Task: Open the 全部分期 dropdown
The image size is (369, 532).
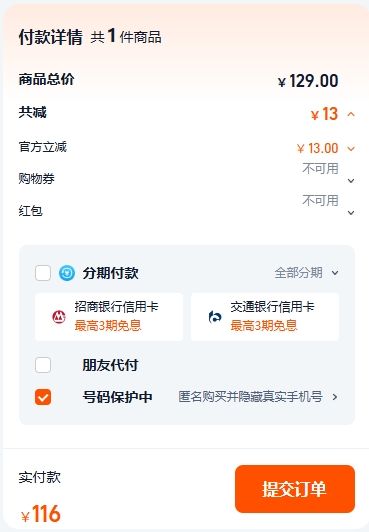Action: (x=307, y=273)
